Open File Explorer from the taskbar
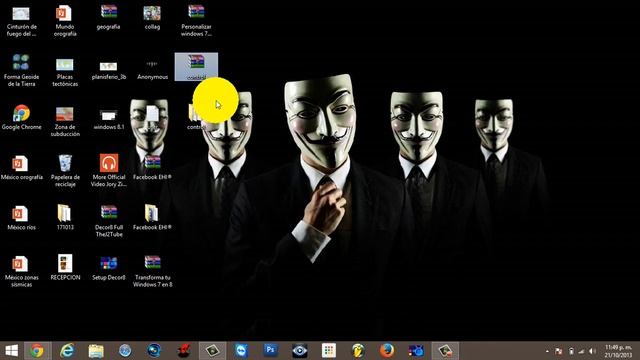Viewport: 640px width, 360px height. (x=96, y=351)
